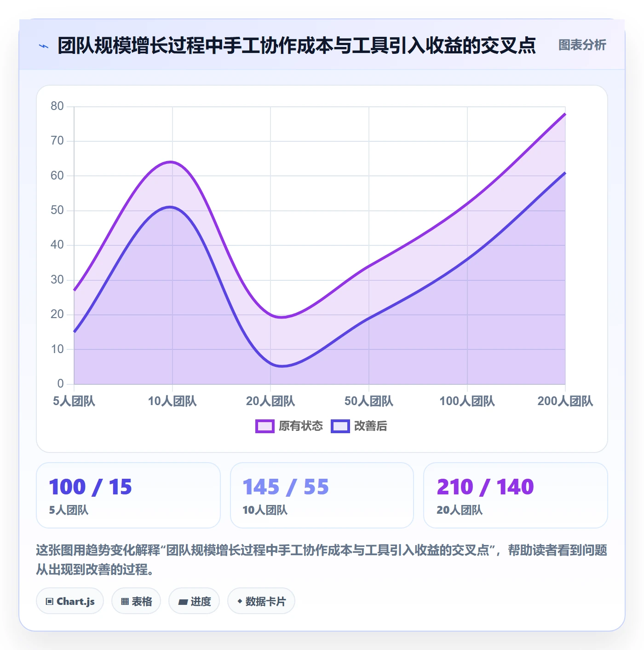
Task: Open the 145 / 55 data card
Action: (x=322, y=495)
